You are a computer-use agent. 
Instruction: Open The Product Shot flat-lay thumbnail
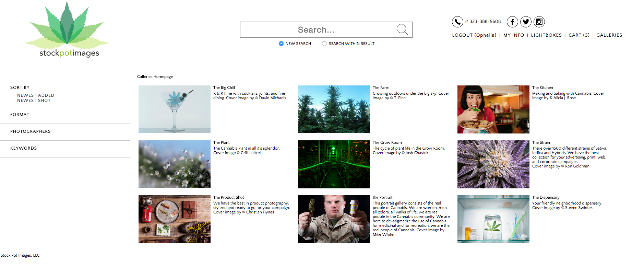[x=175, y=219]
